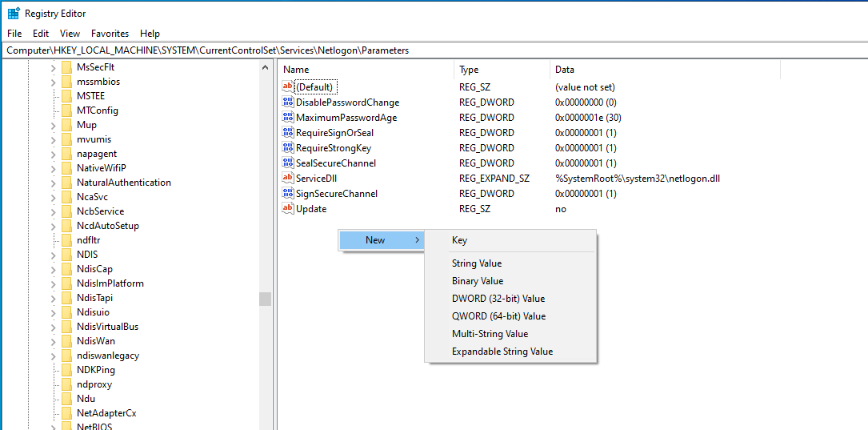Screen dimensions: 868x430
Task: Click the folder icon of NcaSvc key
Action: point(67,197)
